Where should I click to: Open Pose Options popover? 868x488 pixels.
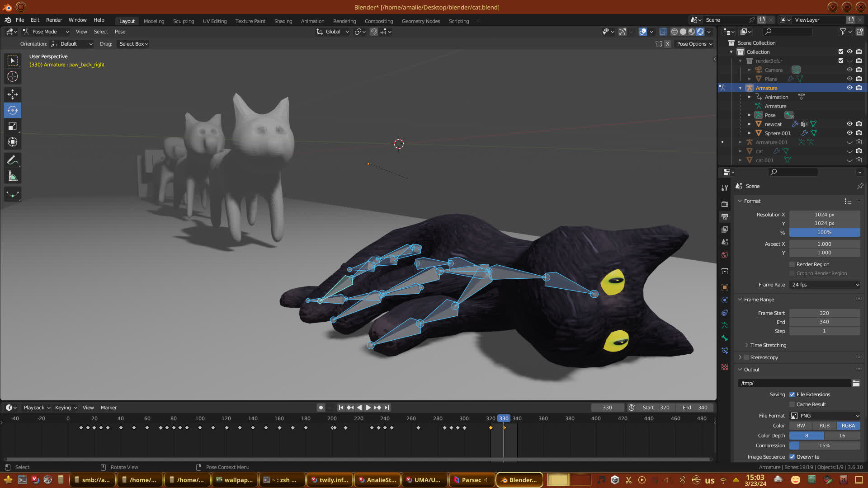click(x=694, y=44)
